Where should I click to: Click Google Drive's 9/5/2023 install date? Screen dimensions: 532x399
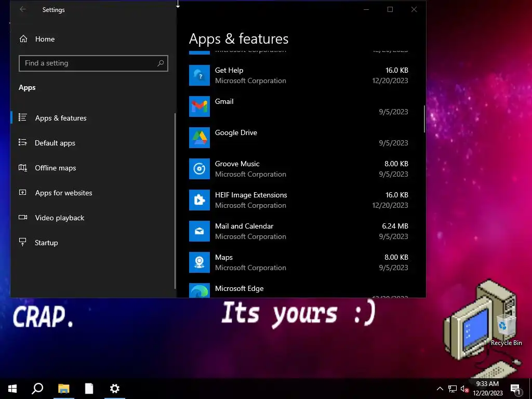tap(393, 143)
